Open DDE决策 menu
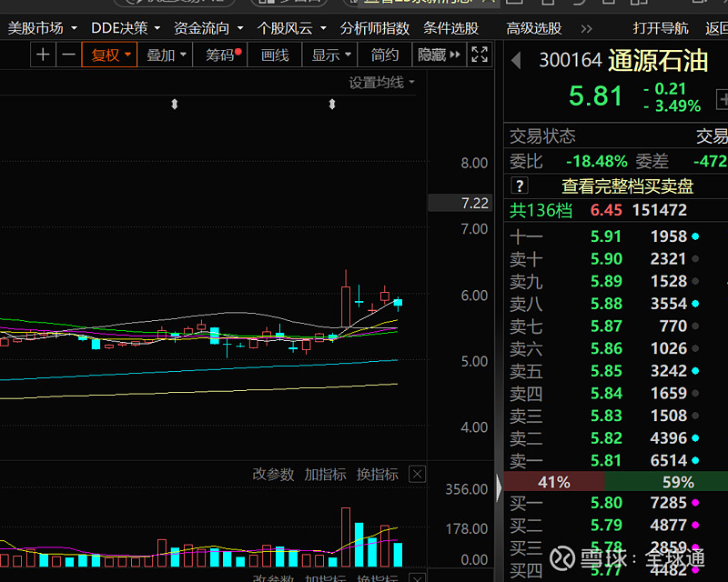The height and width of the screenshot is (582, 728). (x=126, y=28)
